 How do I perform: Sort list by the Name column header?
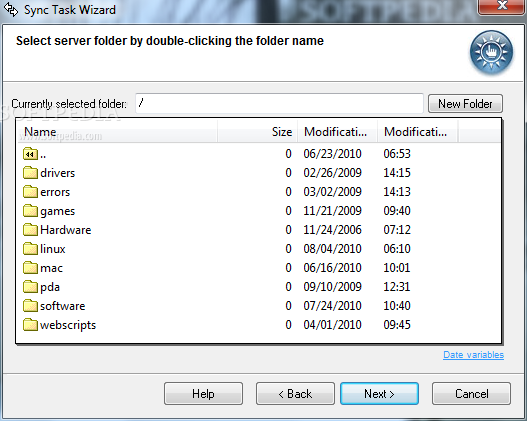point(117,132)
